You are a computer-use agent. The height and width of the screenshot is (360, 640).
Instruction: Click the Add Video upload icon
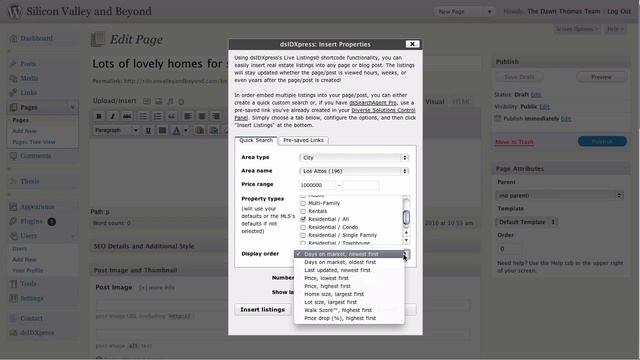click(x=158, y=101)
